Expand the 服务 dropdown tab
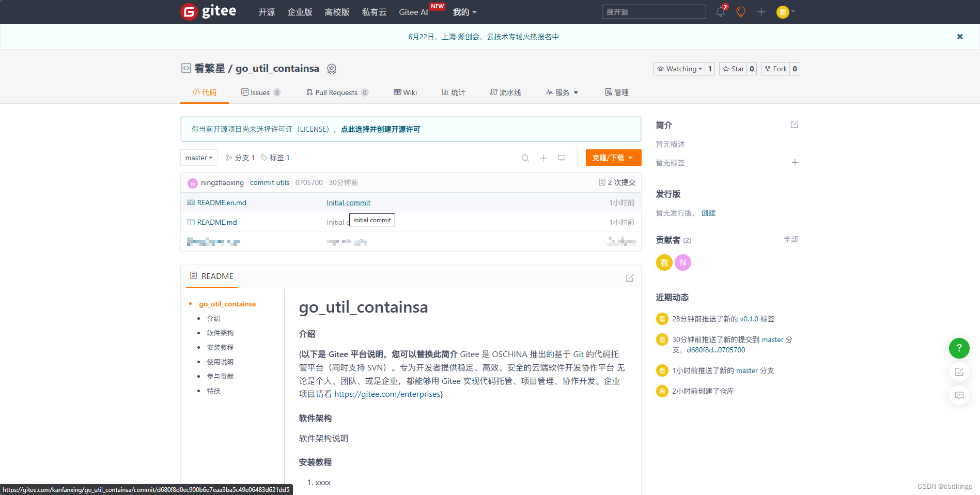This screenshot has height=495, width=980. coord(562,92)
